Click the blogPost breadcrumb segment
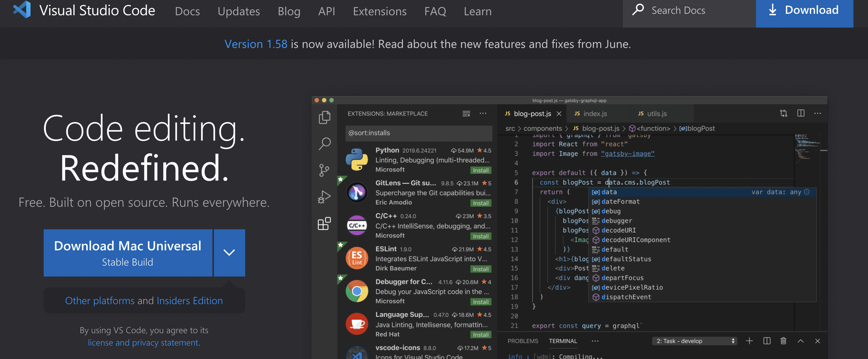The image size is (868, 359). tap(697, 128)
